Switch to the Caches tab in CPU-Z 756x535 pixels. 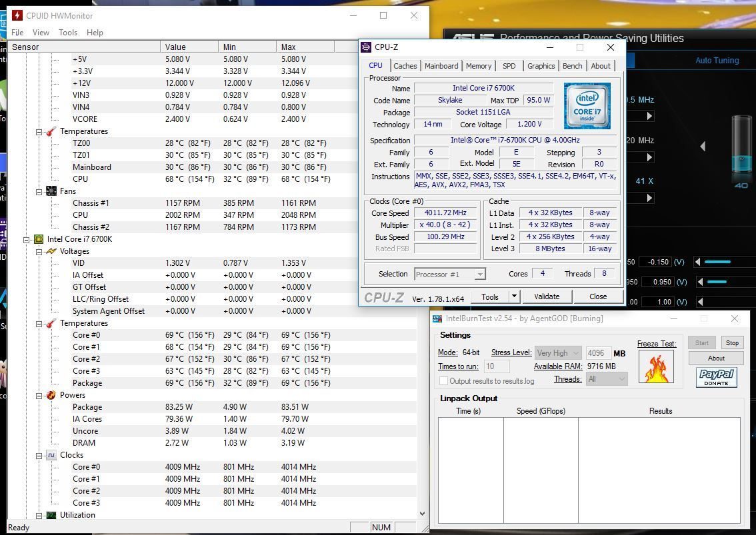tap(405, 66)
